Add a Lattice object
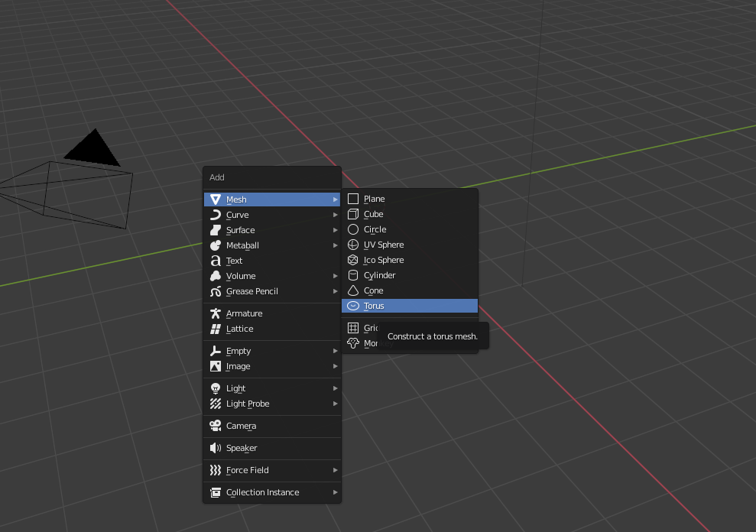The height and width of the screenshot is (532, 756). (x=272, y=329)
